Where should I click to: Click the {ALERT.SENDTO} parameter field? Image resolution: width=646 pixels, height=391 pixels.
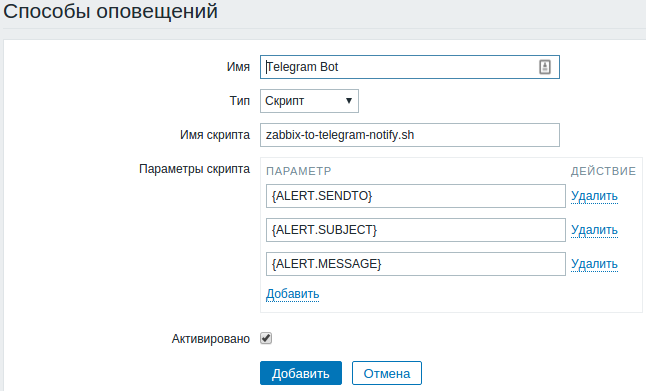point(416,196)
